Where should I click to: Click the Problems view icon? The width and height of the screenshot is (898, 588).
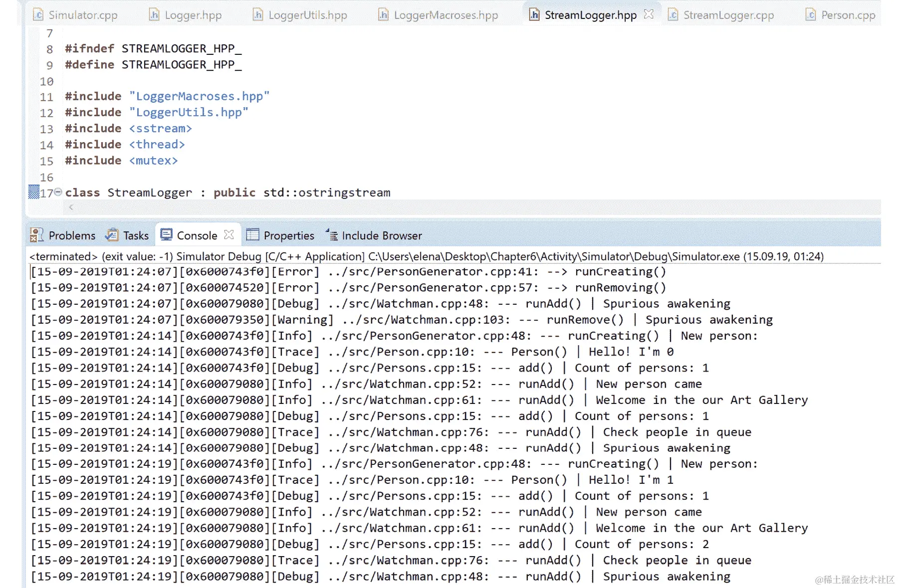click(x=37, y=235)
